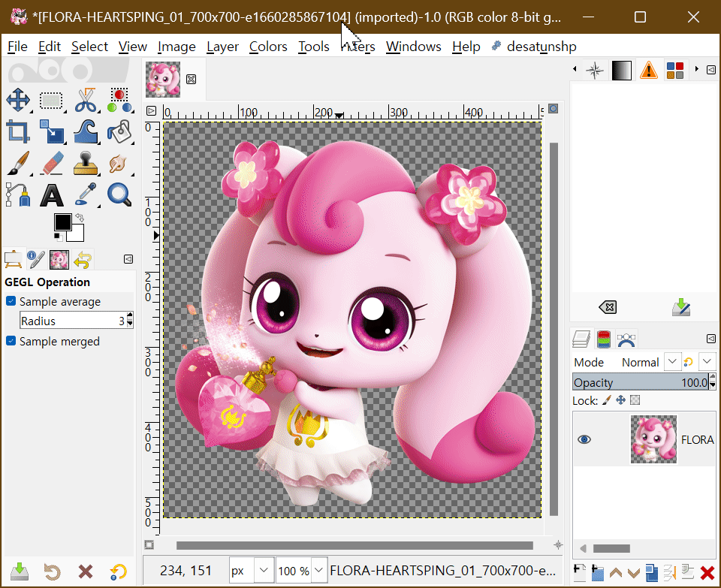Reset tool options to defaults
721x588 pixels.
click(118, 572)
